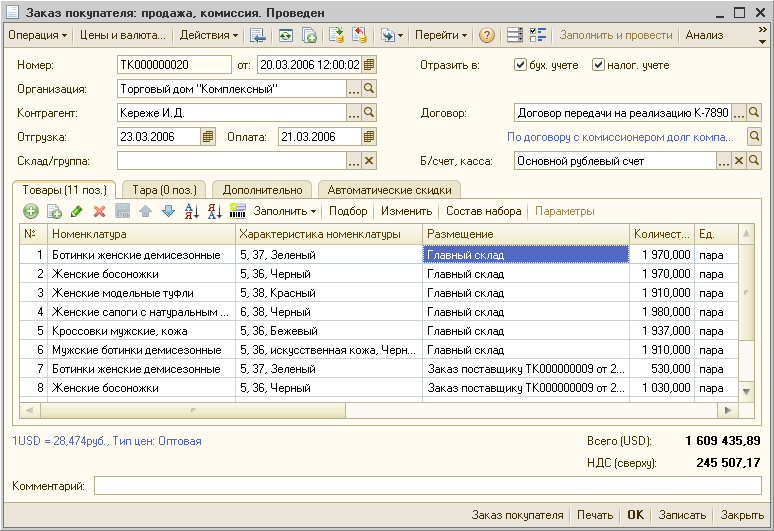Click the find in list icon in top toolbar
Viewport: 774px width, 531px height.
coord(258,35)
